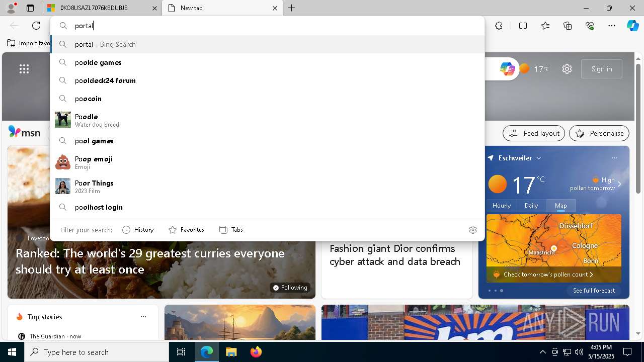
Task: Open Top stories more options ellipsis
Action: tap(143, 317)
